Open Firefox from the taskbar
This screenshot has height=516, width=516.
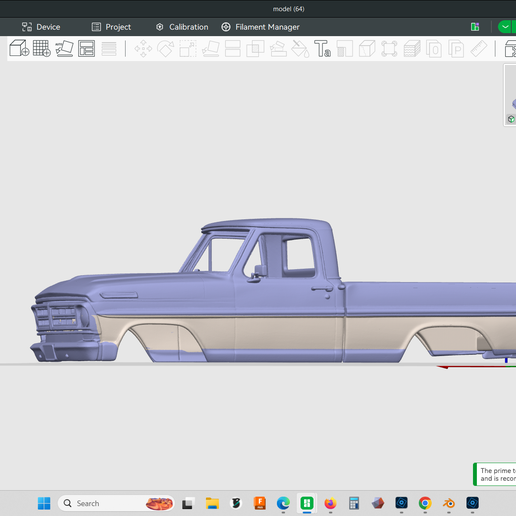(x=330, y=503)
